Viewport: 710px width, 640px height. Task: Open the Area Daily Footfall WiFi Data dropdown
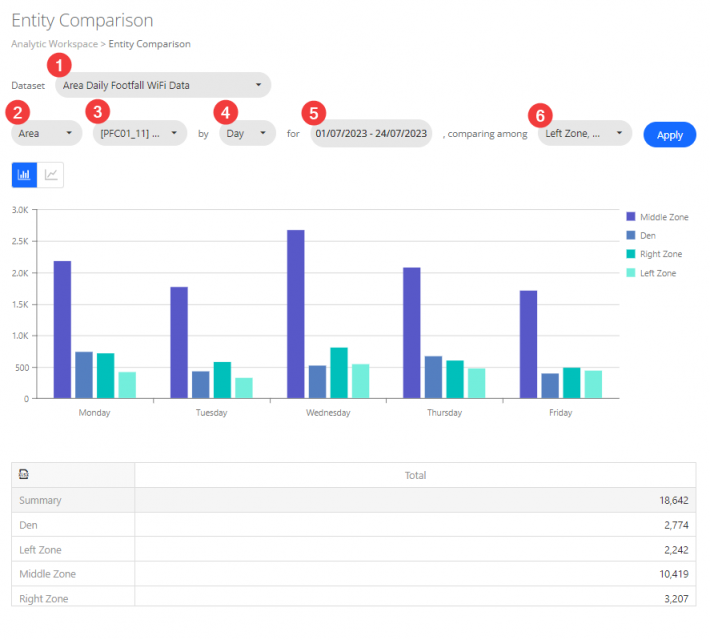click(163, 85)
